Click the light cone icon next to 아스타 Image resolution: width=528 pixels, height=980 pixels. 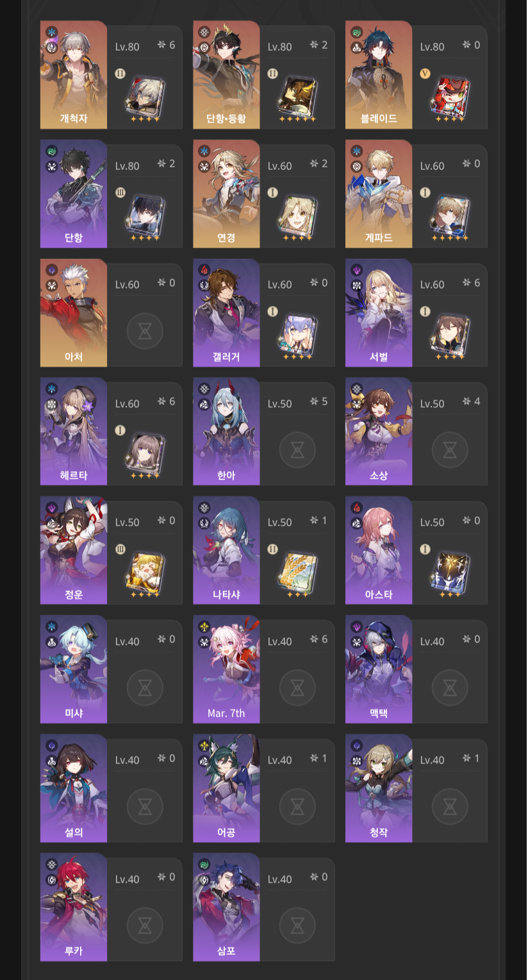[x=450, y=570]
